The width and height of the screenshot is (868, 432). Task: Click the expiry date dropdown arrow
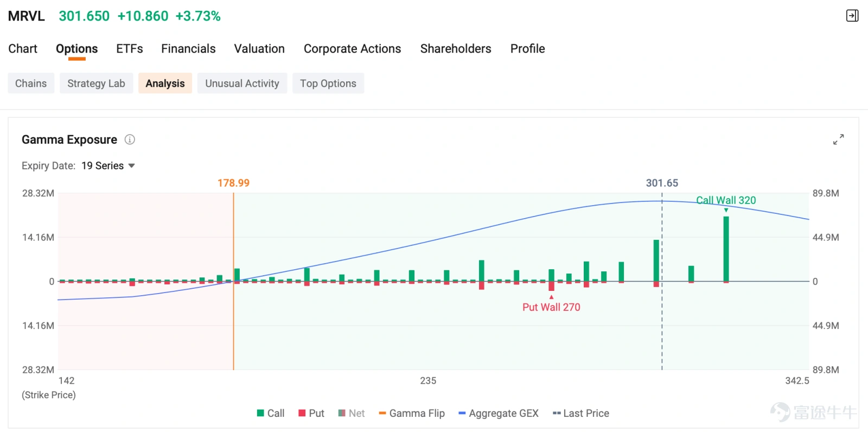(x=131, y=166)
